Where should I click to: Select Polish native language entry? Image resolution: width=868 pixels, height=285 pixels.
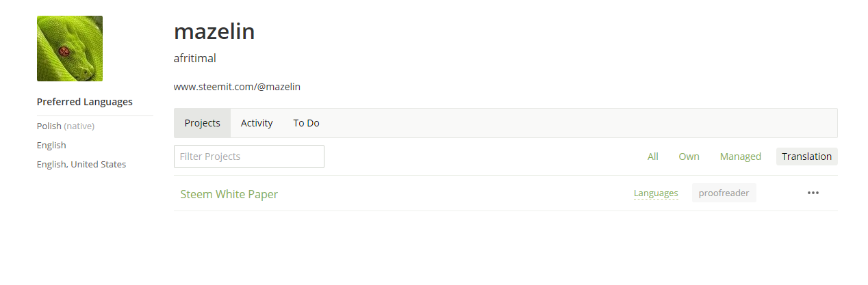pos(65,126)
